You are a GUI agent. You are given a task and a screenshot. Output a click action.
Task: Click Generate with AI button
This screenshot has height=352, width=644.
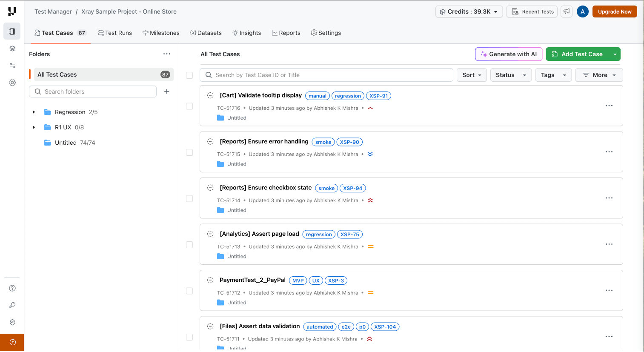coord(509,54)
